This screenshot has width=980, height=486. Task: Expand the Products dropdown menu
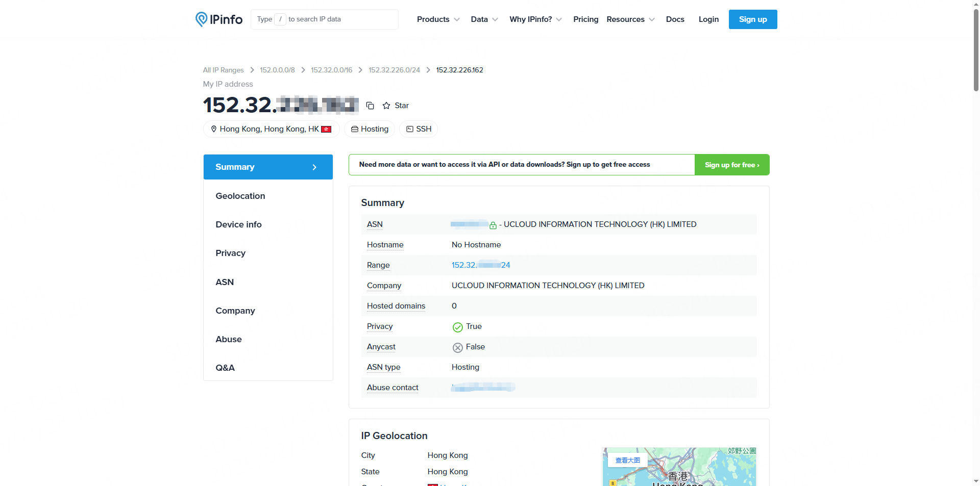(438, 19)
